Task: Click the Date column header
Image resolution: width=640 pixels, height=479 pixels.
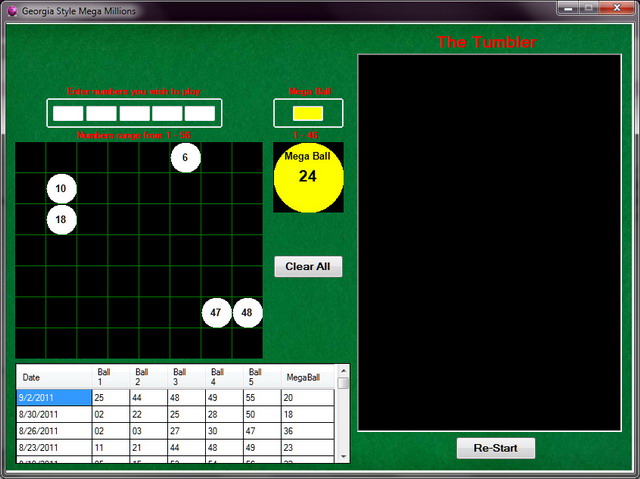Action: (x=54, y=377)
